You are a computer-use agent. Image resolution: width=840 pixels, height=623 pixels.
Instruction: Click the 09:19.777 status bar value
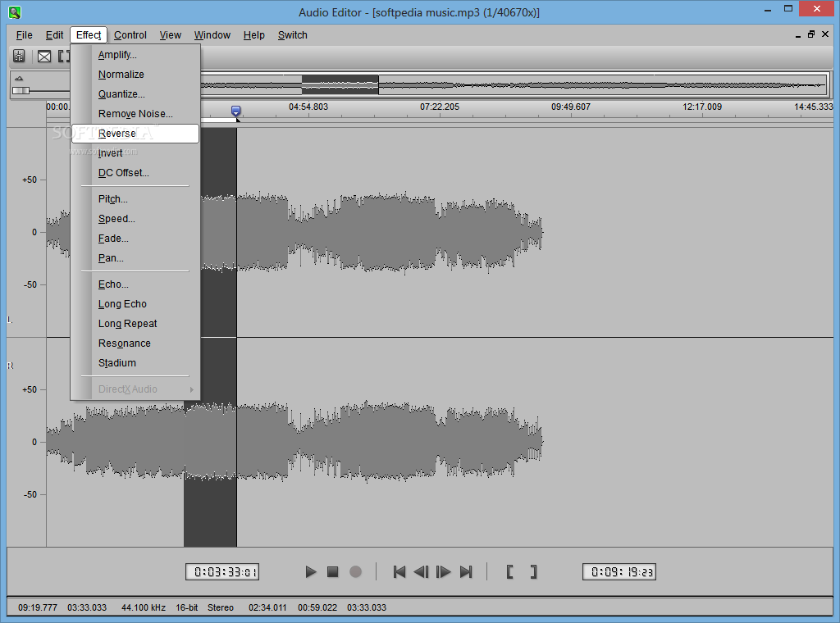click(38, 607)
